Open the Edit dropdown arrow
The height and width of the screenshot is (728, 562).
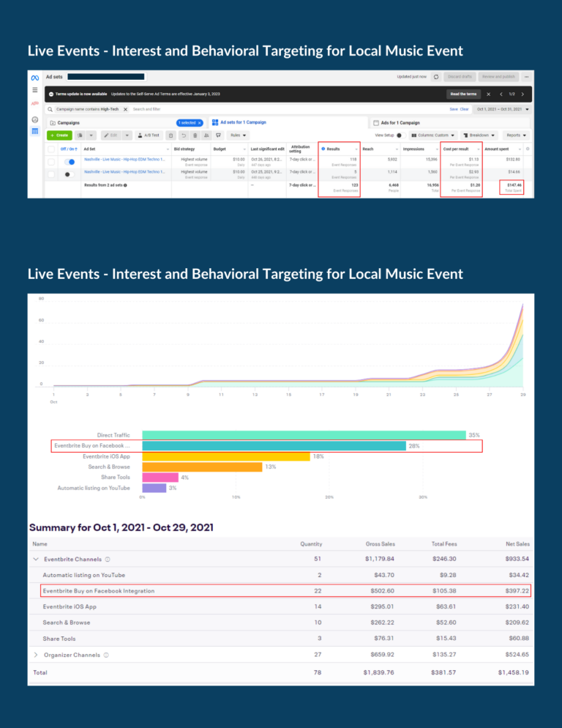point(127,135)
